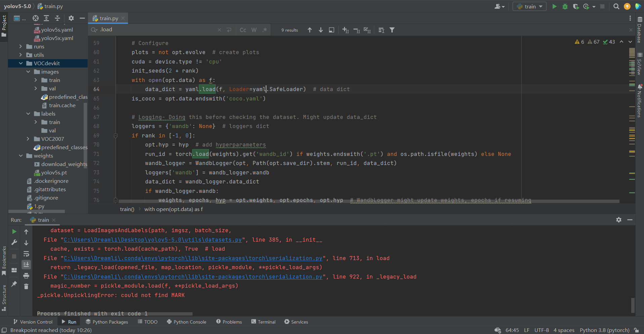644x334 pixels.
Task: Rerun the train script in Run panel
Action: pyautogui.click(x=14, y=232)
